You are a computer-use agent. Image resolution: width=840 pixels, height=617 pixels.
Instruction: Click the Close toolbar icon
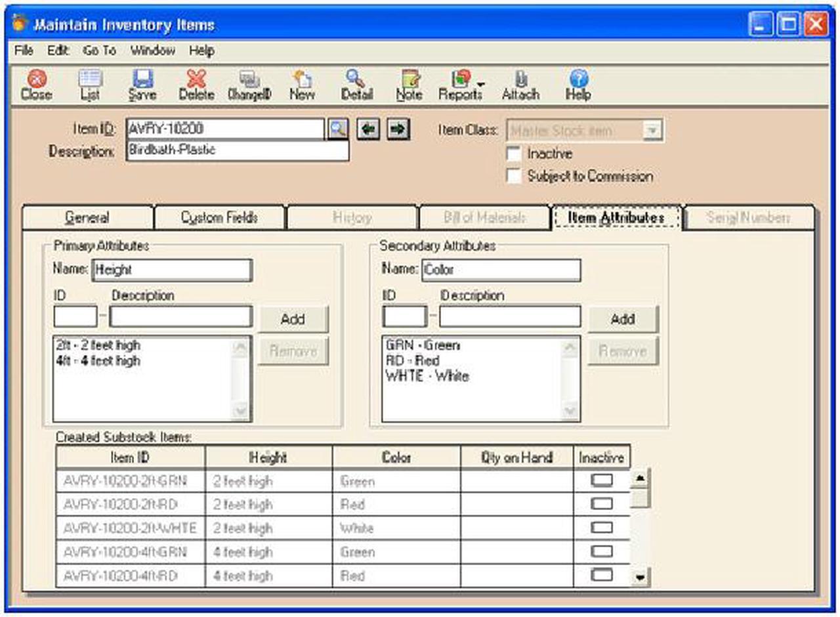[36, 85]
